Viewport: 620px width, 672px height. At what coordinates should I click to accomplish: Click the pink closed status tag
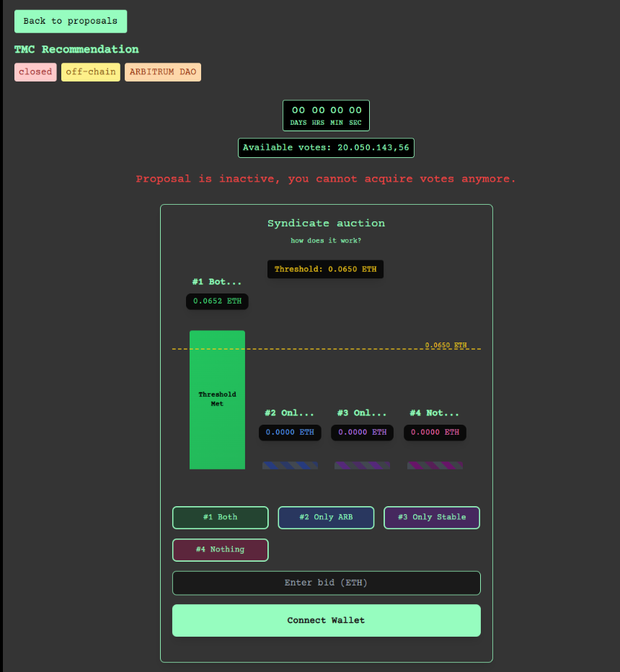35,72
